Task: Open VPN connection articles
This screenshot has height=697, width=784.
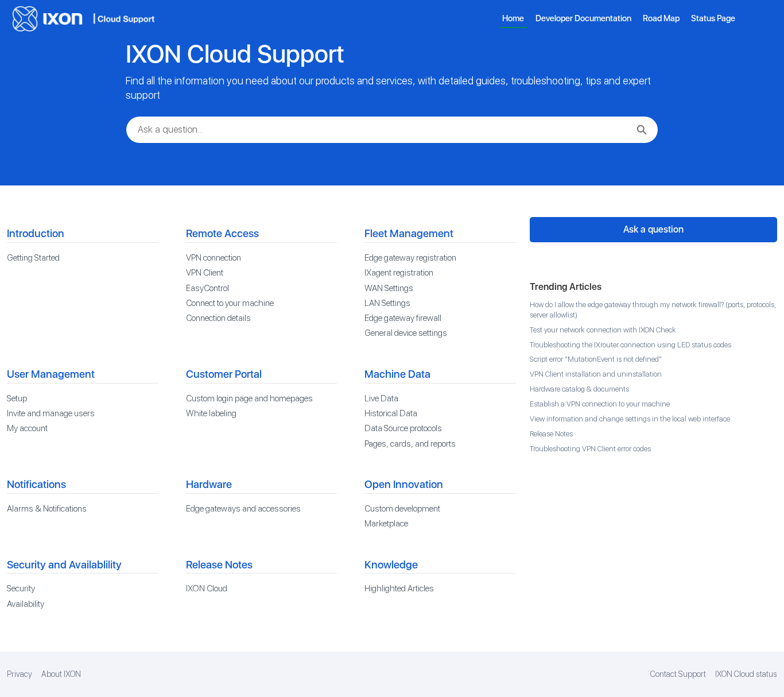Action: [x=213, y=258]
